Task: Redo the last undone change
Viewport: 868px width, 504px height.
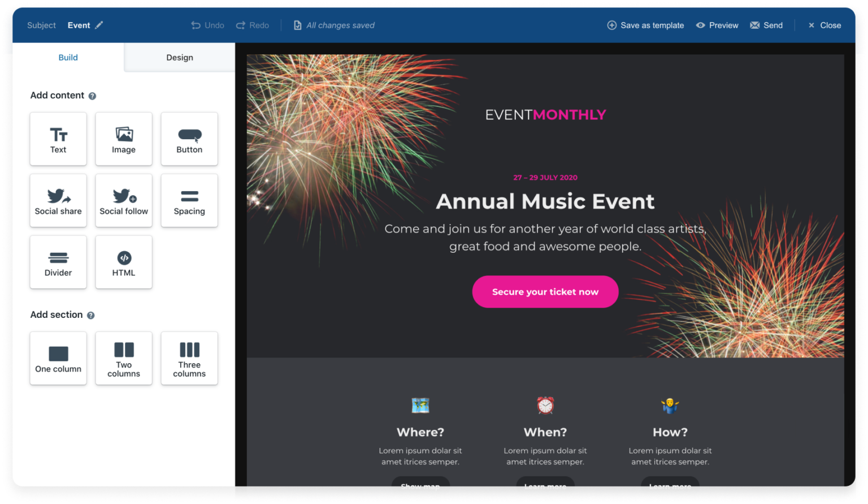Action: 252,25
